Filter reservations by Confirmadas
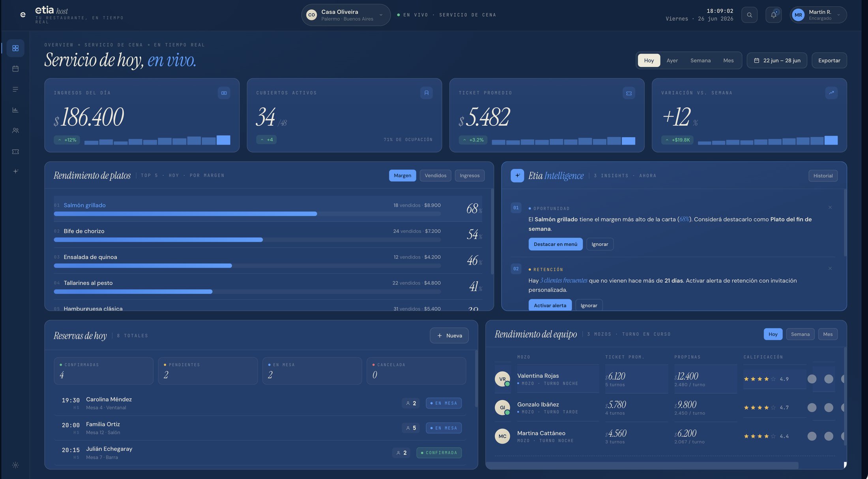Viewport: 868px width, 479px height. 103,371
